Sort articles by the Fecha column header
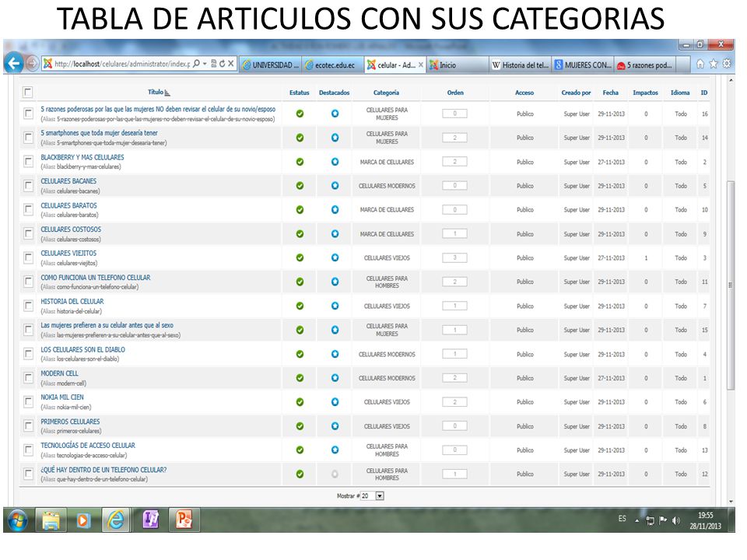This screenshot has width=747, height=560. (x=611, y=93)
